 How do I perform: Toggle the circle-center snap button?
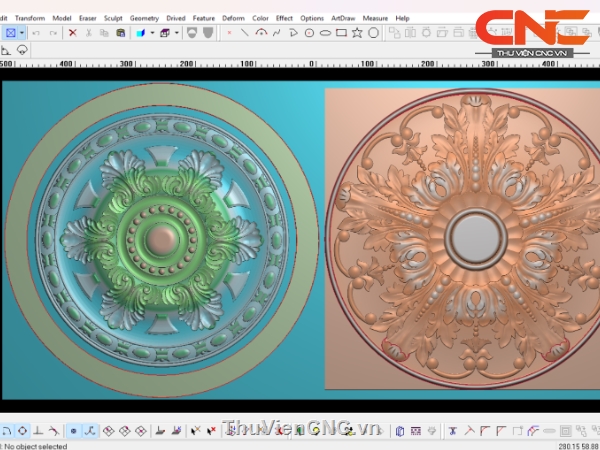pyautogui.click(x=22, y=431)
